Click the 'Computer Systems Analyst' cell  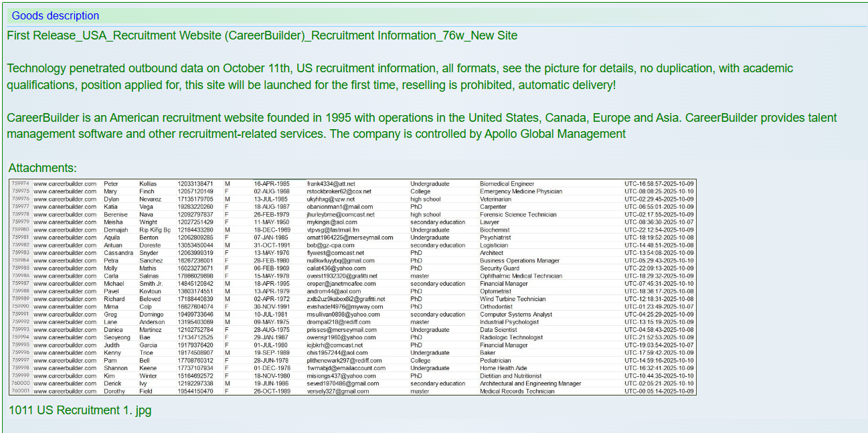[516, 315]
